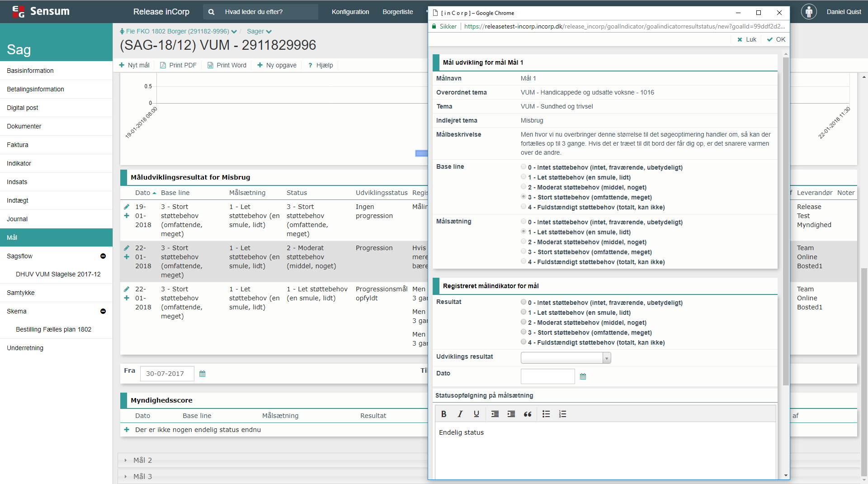Open the calendar picker beside Dato field
The image size is (868, 484).
tap(583, 376)
